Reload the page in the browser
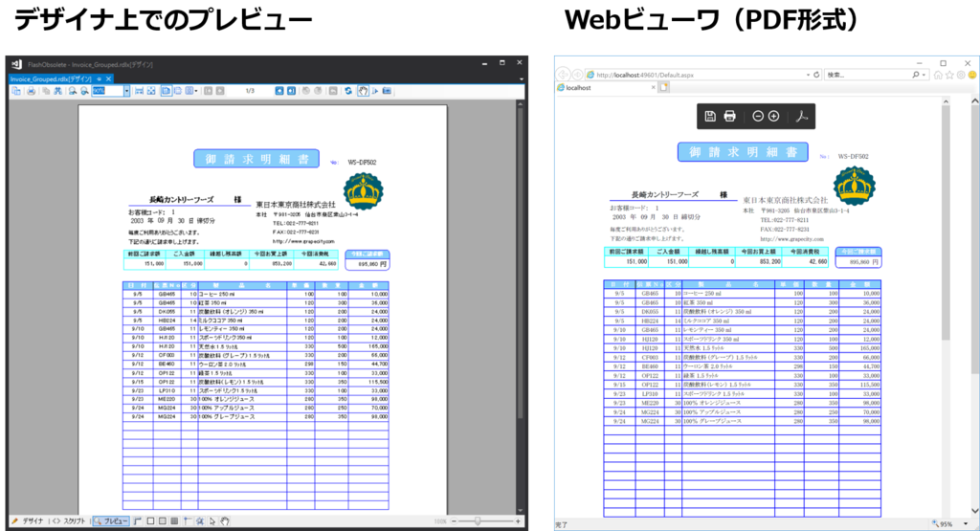980x531 pixels. tap(816, 75)
